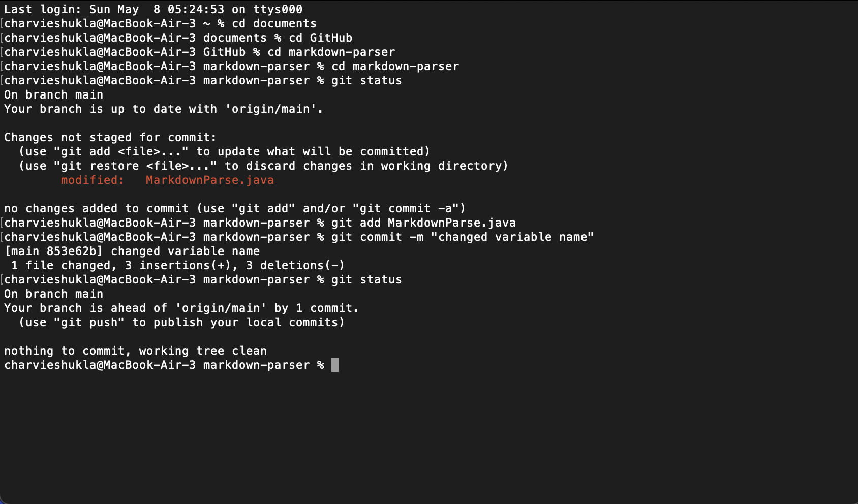Image resolution: width=858 pixels, height=504 pixels.
Task: Click the "cd documents" command
Action: (x=274, y=23)
